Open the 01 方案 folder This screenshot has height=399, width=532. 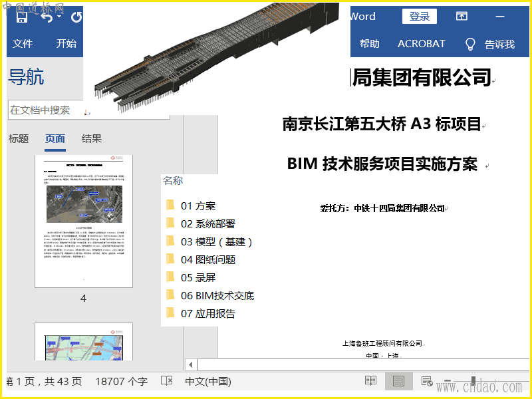[191, 206]
